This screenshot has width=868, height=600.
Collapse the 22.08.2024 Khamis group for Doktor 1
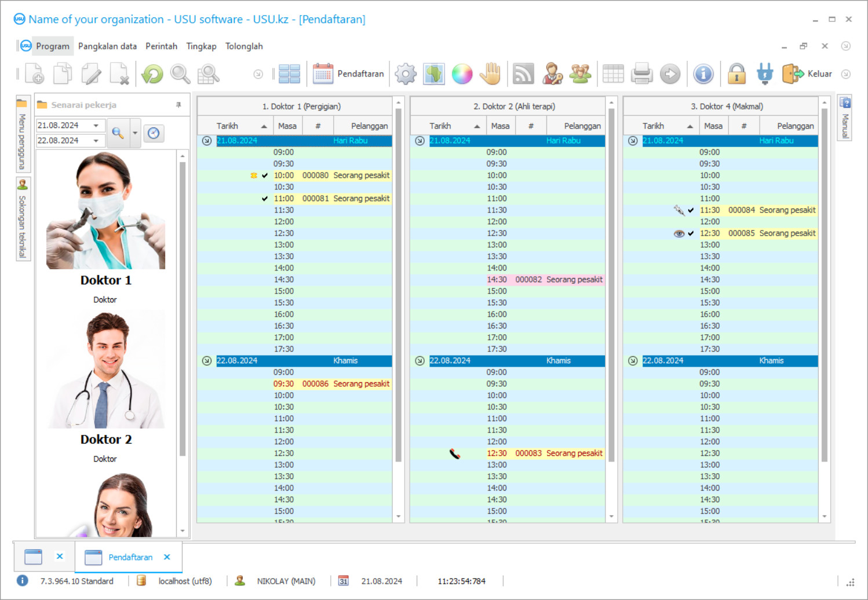(207, 361)
